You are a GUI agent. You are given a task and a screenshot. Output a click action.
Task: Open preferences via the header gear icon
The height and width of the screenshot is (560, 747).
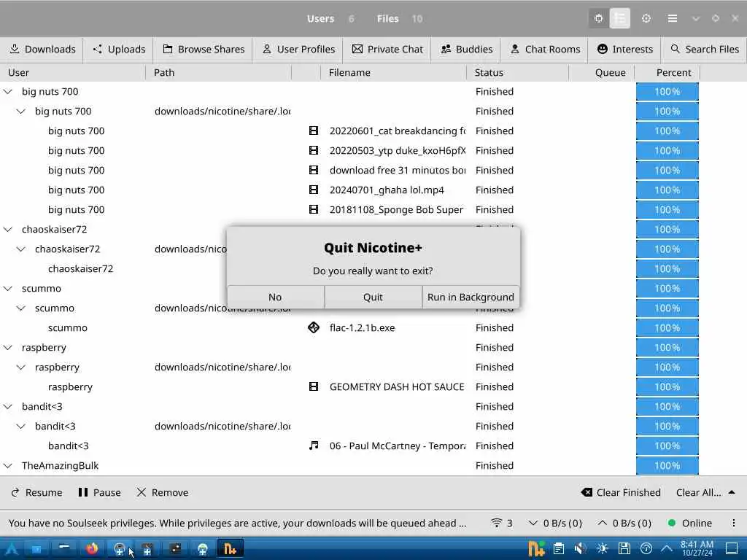[646, 18]
